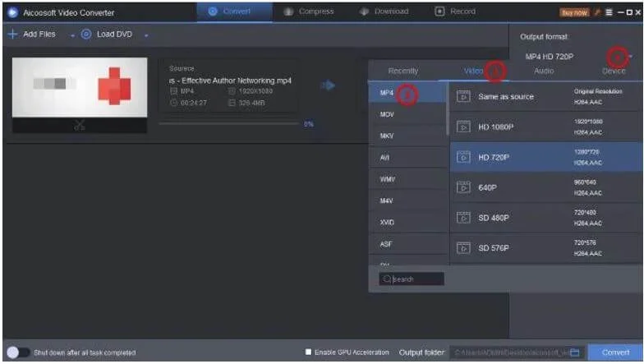This screenshot has height=364, width=644.
Task: Click the conversion progress bar
Action: (x=228, y=123)
